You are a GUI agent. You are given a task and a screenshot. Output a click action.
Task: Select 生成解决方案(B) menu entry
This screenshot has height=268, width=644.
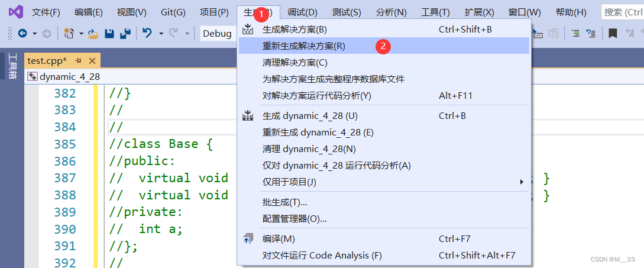coord(384,30)
